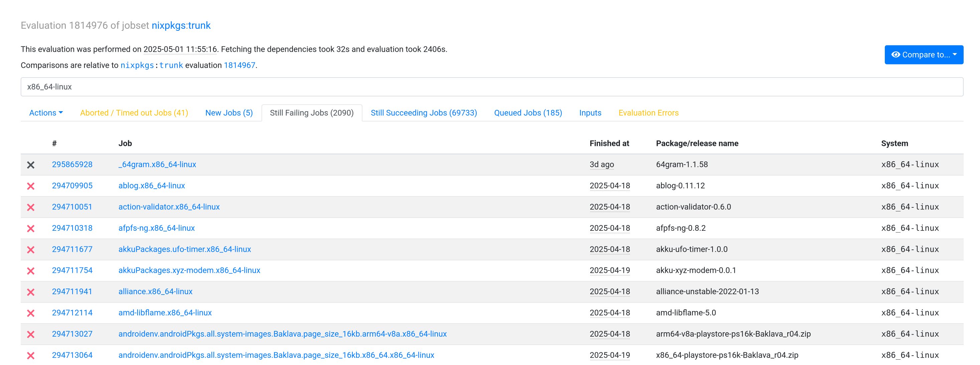Click the red failure icon for ablog job

click(x=31, y=186)
